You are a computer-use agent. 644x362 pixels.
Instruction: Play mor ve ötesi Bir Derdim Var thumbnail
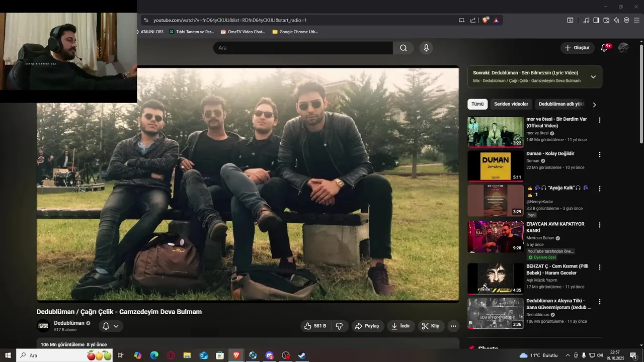[x=496, y=132]
